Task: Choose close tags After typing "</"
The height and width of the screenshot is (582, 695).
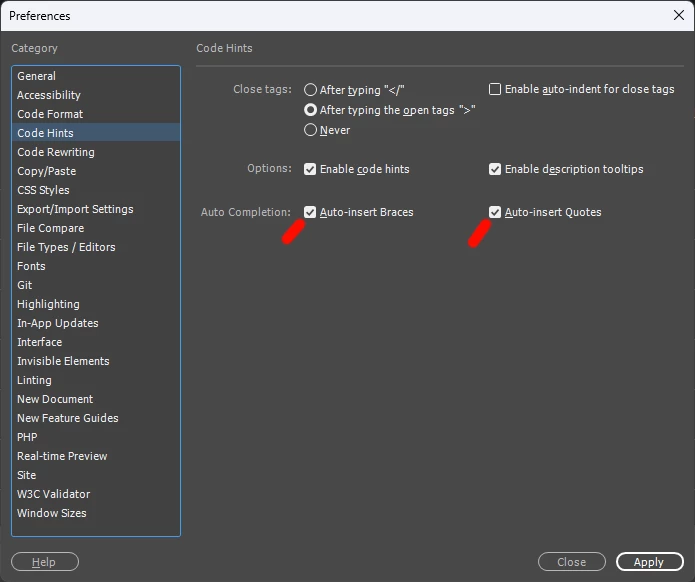Action: [310, 90]
